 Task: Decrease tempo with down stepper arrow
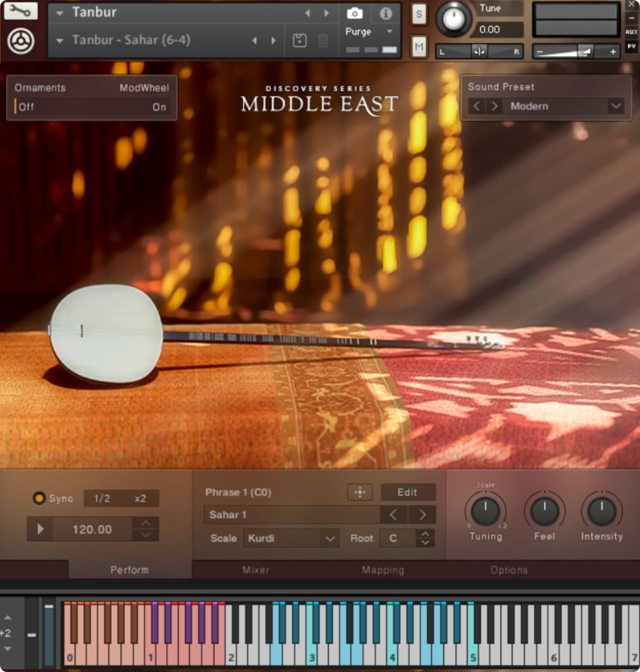pyautogui.click(x=146, y=535)
